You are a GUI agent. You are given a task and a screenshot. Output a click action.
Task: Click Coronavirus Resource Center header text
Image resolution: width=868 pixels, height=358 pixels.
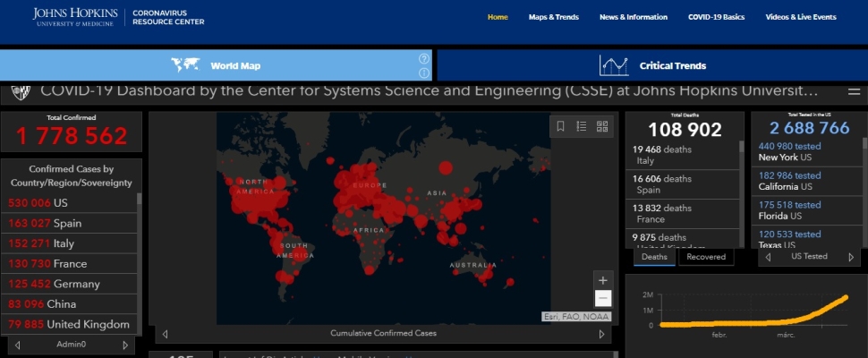point(168,17)
